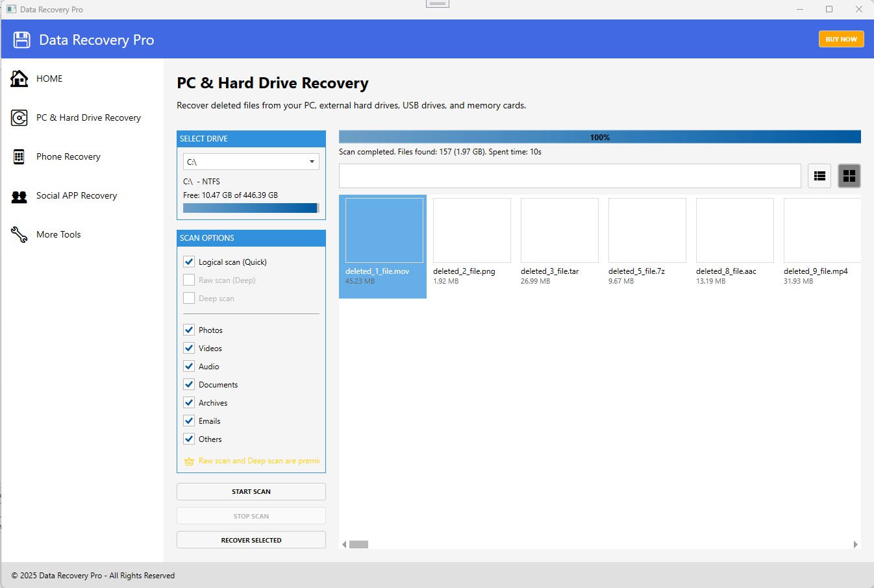Screen dimensions: 874x588
Task: Switch to list view icon
Action: pyautogui.click(x=820, y=176)
